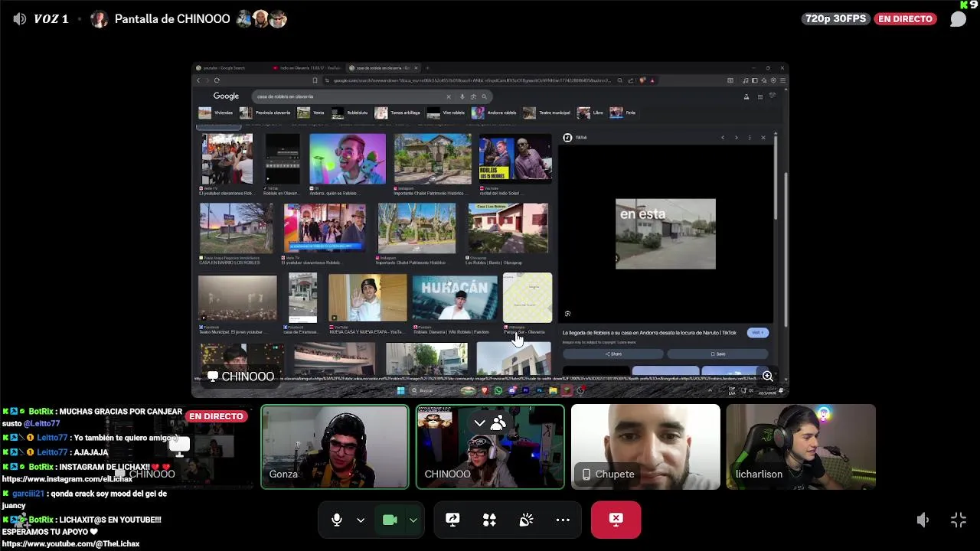Viewport: 980px width, 551px height.
Task: Select the small EN DIRECTO stream preview tile
Action: click(x=181, y=447)
